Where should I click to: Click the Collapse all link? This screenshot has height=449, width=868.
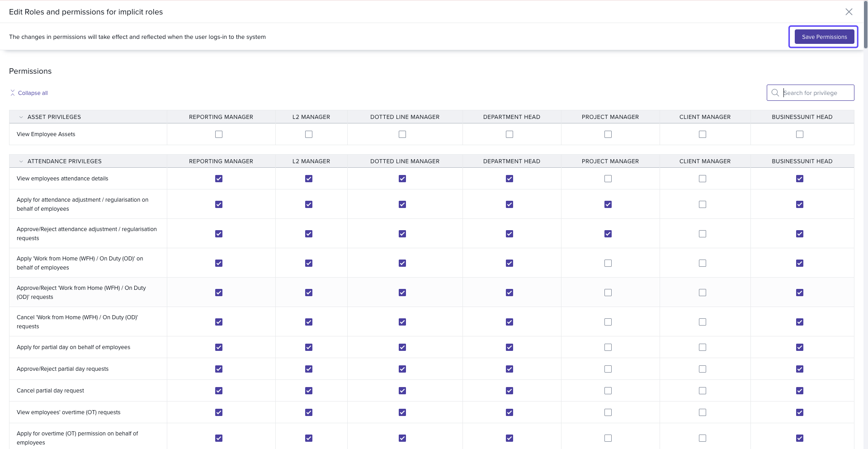pos(33,93)
